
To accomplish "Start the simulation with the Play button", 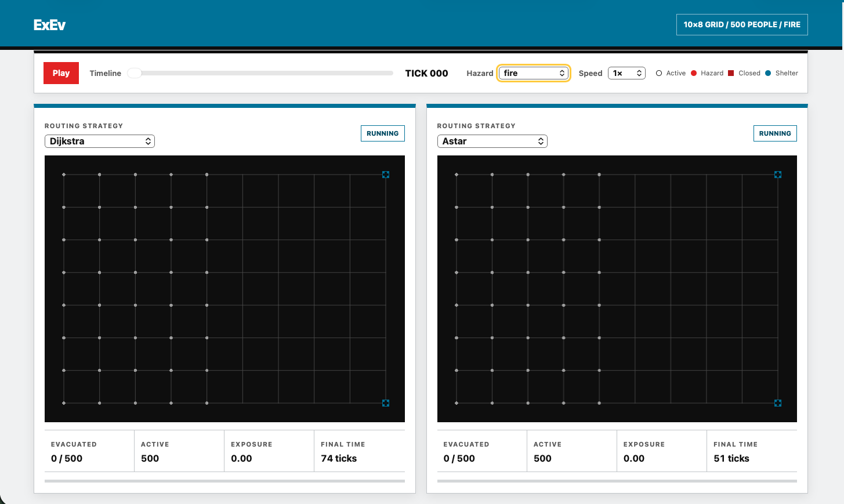I will 61,73.
